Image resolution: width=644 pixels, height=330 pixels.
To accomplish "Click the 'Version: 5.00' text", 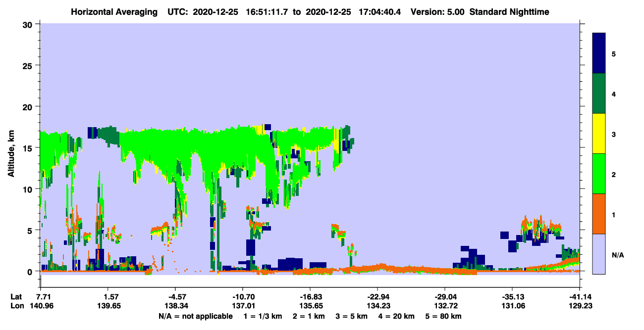I will tap(438, 12).
